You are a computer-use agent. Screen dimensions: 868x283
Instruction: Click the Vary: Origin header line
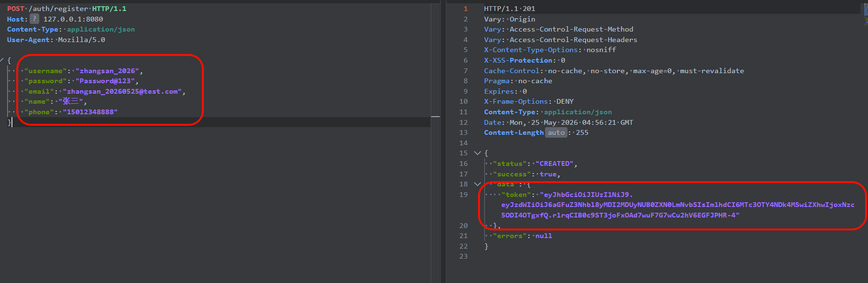(510, 19)
